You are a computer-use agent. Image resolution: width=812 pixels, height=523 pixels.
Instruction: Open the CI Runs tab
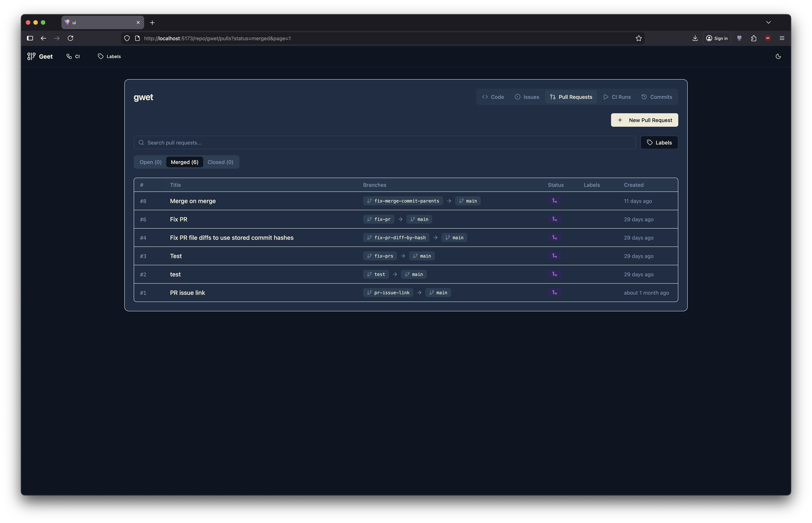pos(617,97)
